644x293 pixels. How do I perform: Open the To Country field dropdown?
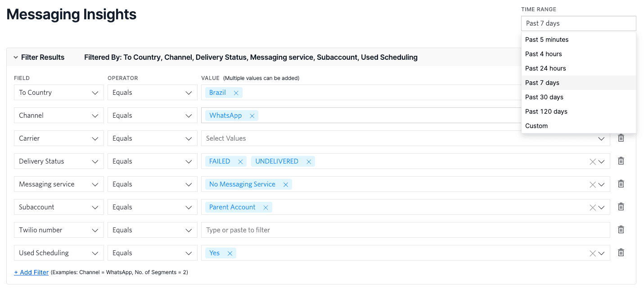pyautogui.click(x=59, y=92)
